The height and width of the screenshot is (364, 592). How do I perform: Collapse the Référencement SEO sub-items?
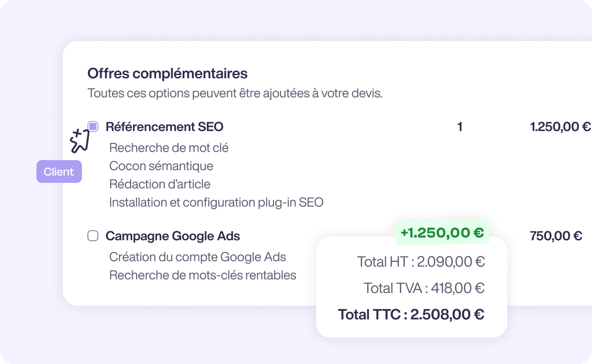tap(164, 126)
